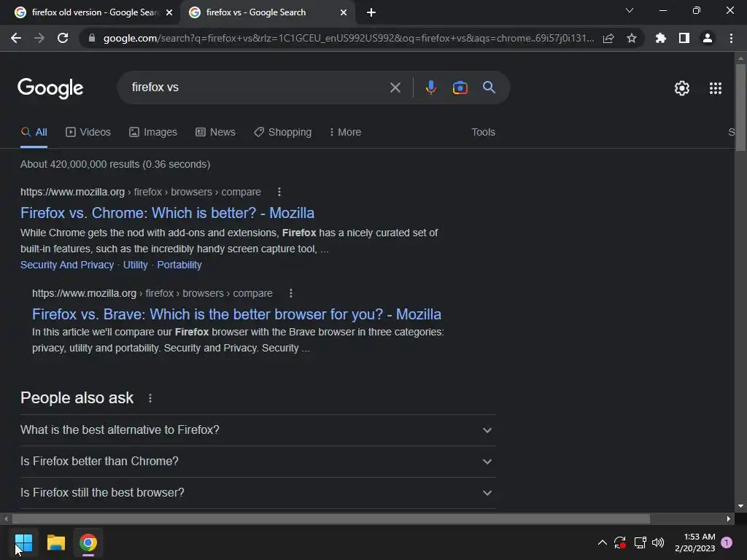Open notification center badge

[x=727, y=542]
